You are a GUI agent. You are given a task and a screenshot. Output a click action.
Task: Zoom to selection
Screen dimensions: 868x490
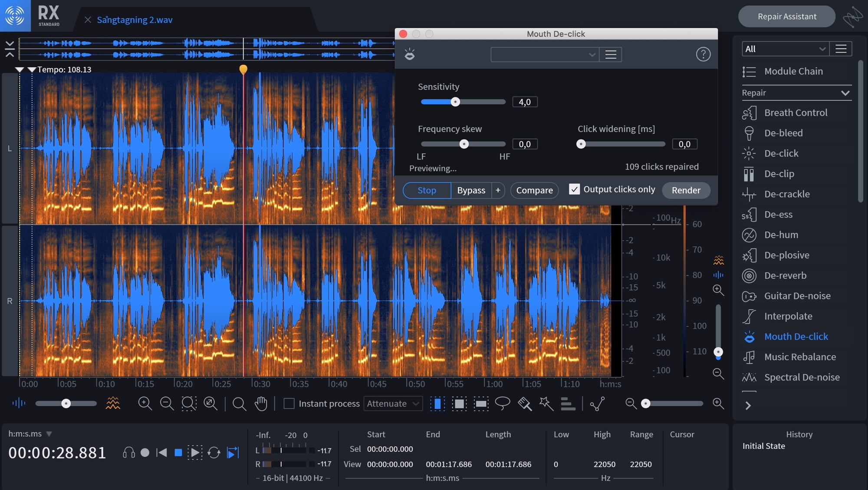189,404
